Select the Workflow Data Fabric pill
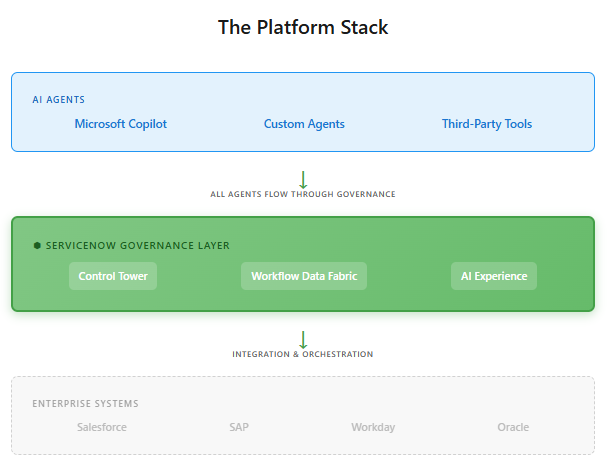Screen dimensions: 609x475 pos(304,276)
